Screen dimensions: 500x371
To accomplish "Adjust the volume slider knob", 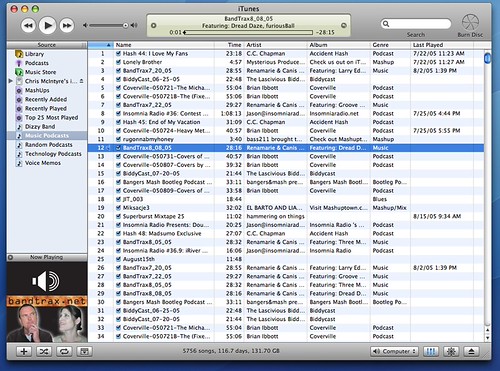I will (125, 25).
